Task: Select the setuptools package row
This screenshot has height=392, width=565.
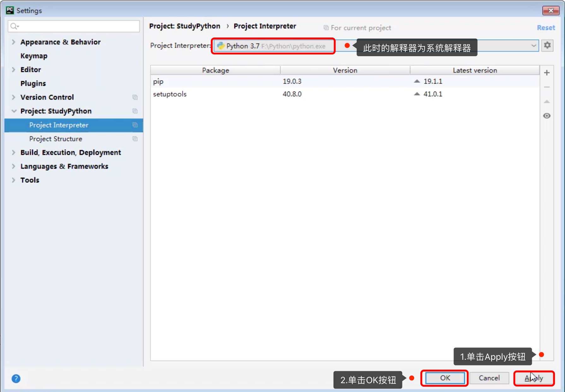Action: point(170,94)
